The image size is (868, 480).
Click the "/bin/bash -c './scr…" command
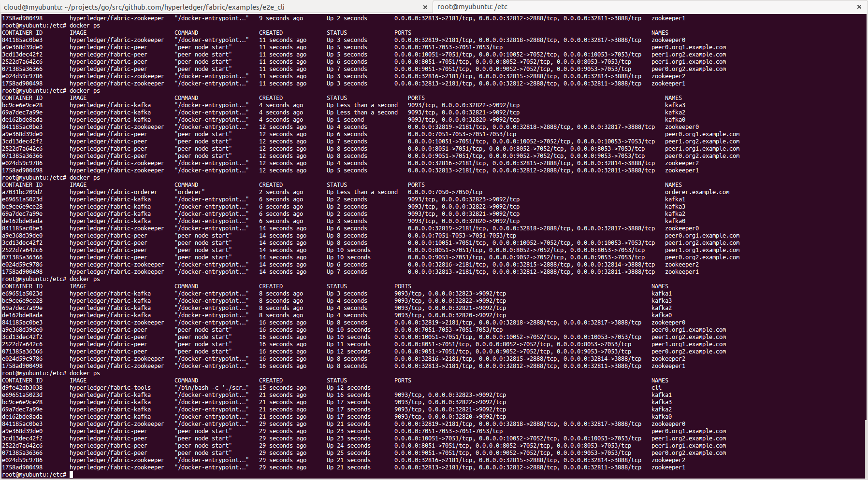click(x=212, y=388)
